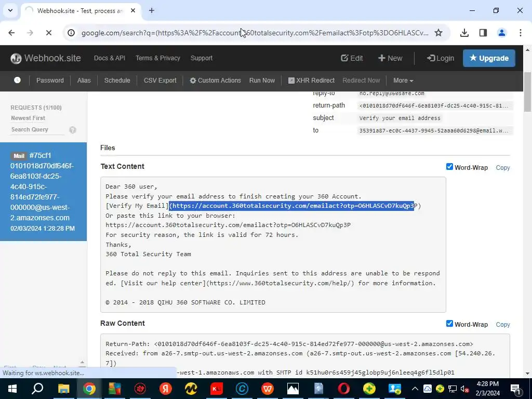The height and width of the screenshot is (399, 532).
Task: Copy the Text Content
Action: pyautogui.click(x=503, y=168)
